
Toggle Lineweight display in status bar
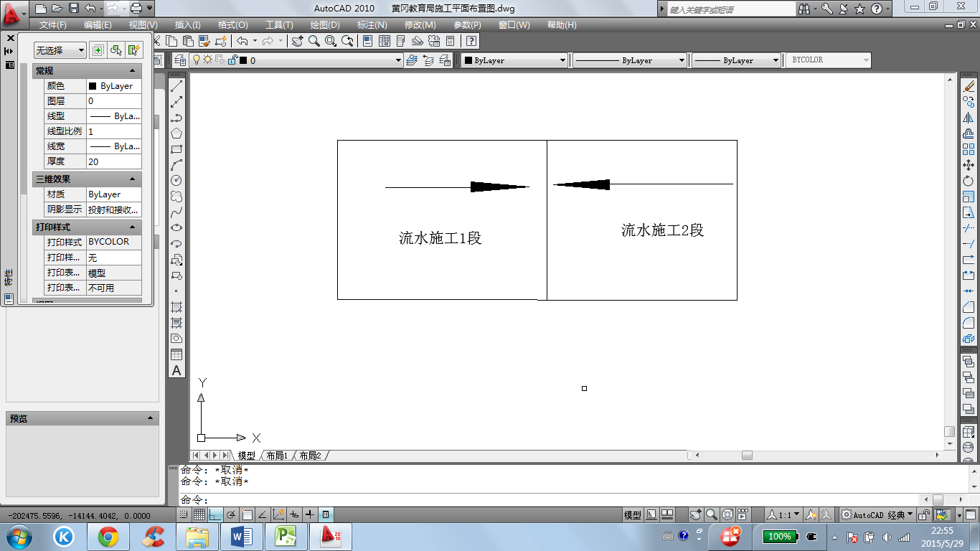pos(310,514)
